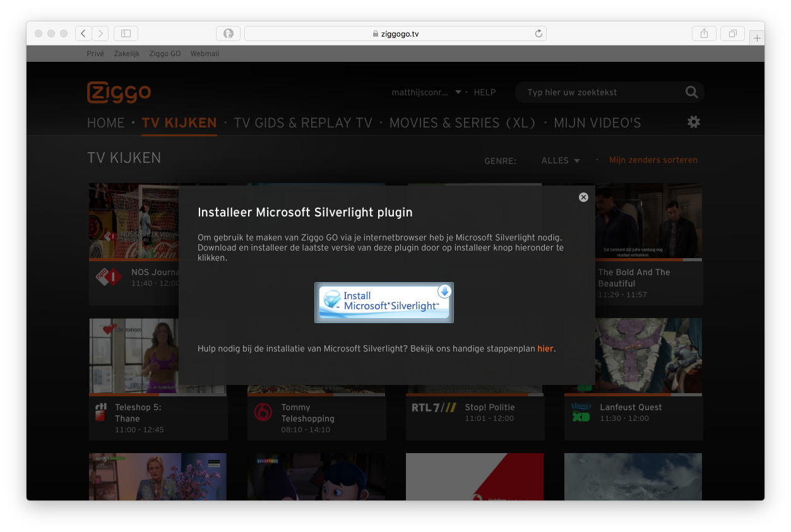Go back with the browser back arrow
Image resolution: width=791 pixels, height=532 pixels.
83,33
